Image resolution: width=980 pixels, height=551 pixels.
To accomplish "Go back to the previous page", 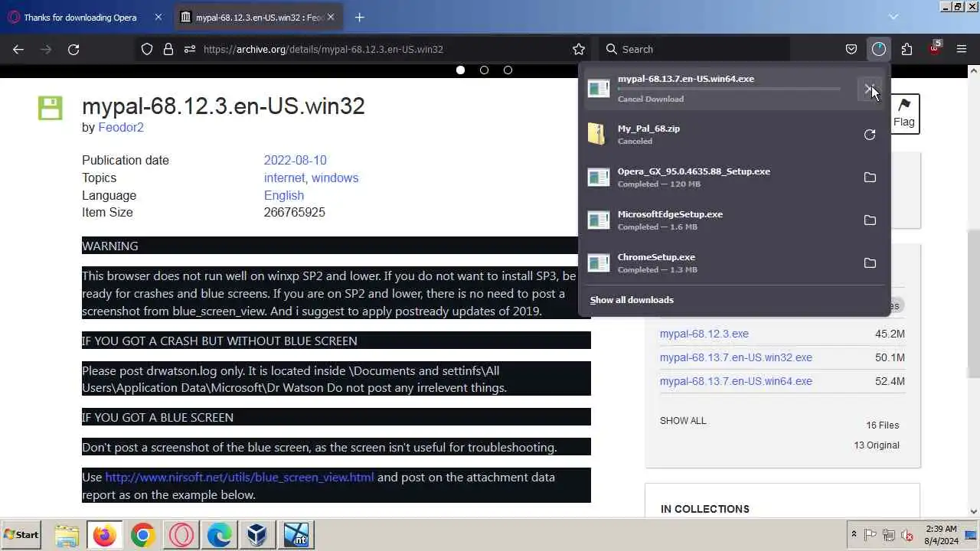I will click(x=18, y=49).
